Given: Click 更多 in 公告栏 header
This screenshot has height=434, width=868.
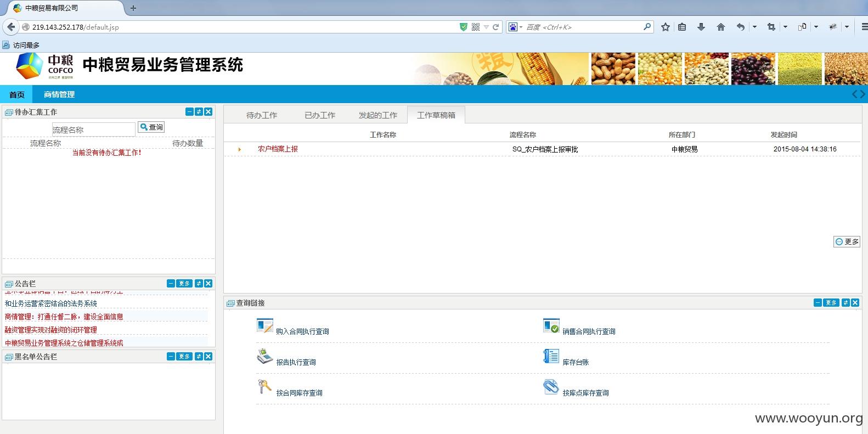Looking at the screenshot, I should (184, 284).
